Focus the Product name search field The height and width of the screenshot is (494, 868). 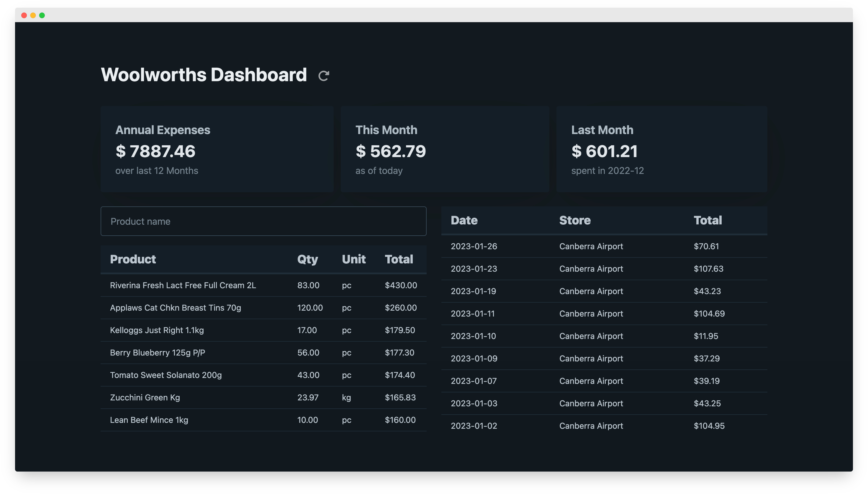[x=263, y=221]
